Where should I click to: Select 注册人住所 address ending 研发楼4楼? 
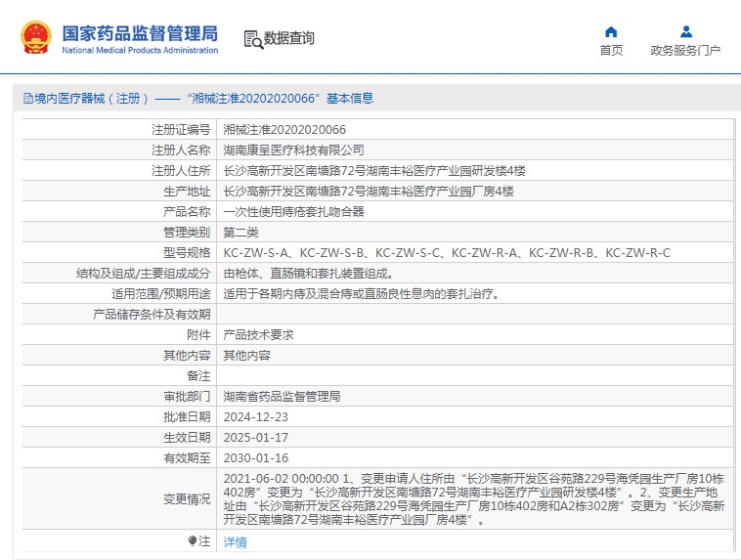(x=374, y=171)
